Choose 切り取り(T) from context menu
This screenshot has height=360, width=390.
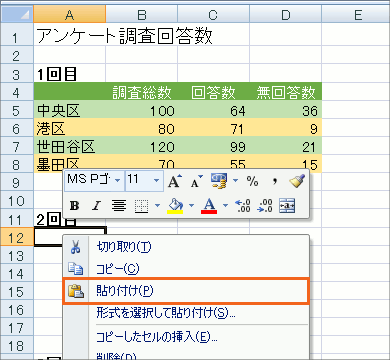click(x=186, y=247)
